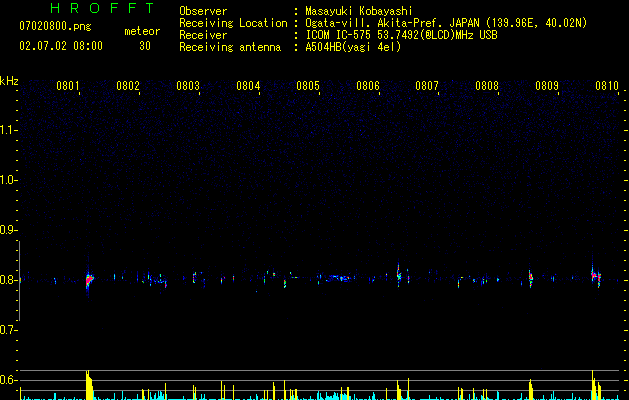Click the Receiving Location label
This screenshot has width=629, height=400.
coord(233,23)
